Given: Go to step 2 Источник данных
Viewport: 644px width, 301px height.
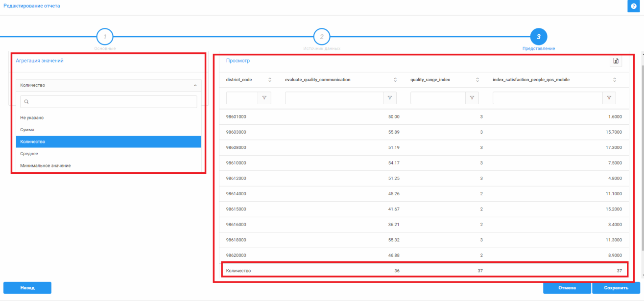Looking at the screenshot, I should click(x=322, y=37).
